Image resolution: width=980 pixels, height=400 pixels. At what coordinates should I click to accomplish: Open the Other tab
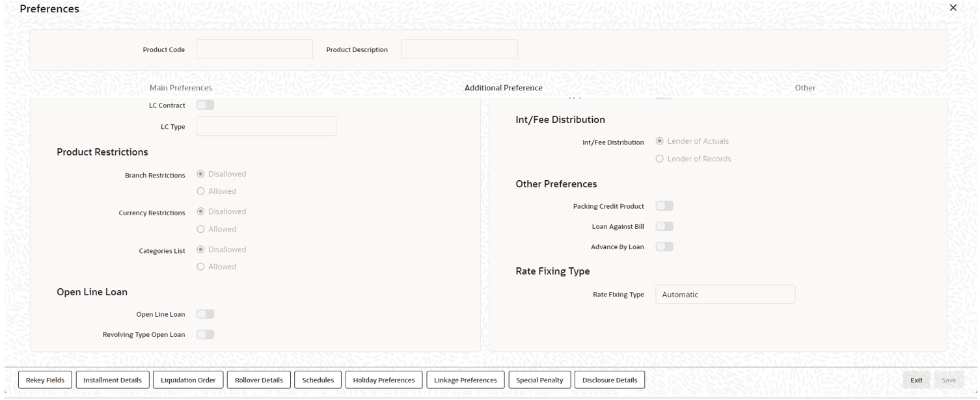805,88
